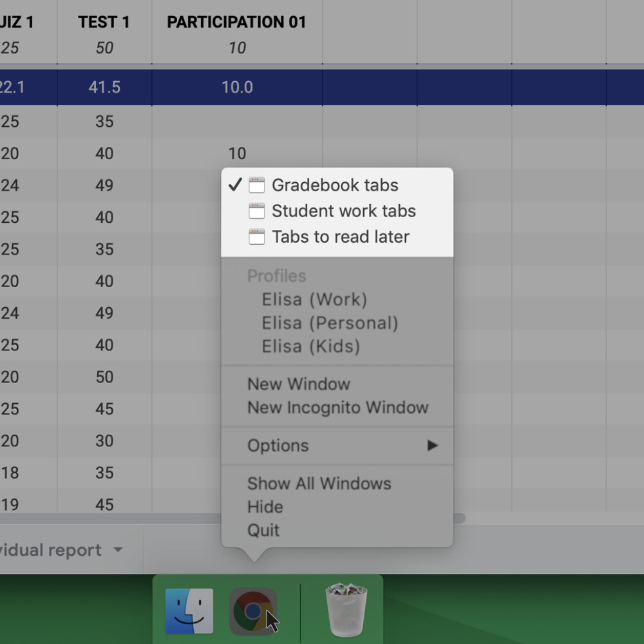644x644 pixels.
Task: Click the window icon beside Gradebook tabs
Action: (x=256, y=185)
